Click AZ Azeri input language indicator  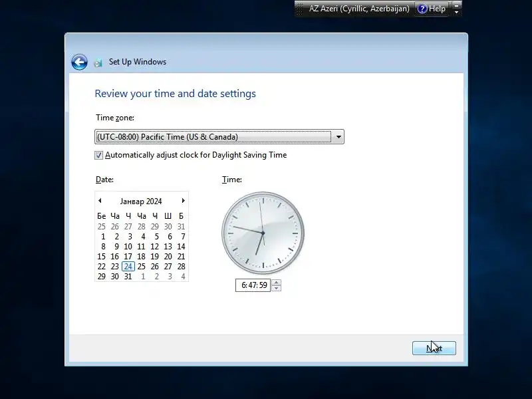coord(359,9)
